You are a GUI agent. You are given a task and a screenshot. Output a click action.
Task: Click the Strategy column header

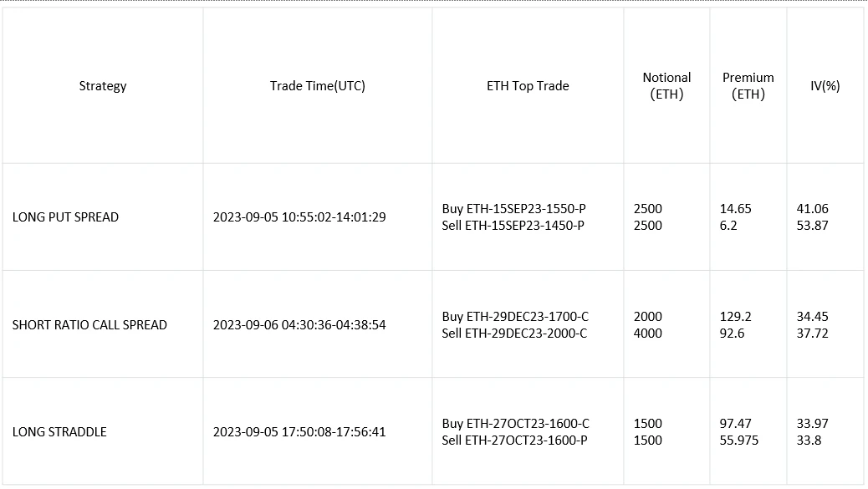coord(103,86)
